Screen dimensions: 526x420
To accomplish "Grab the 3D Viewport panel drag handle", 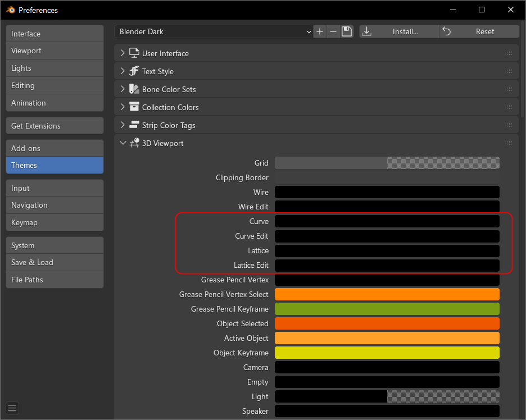I will [x=508, y=143].
